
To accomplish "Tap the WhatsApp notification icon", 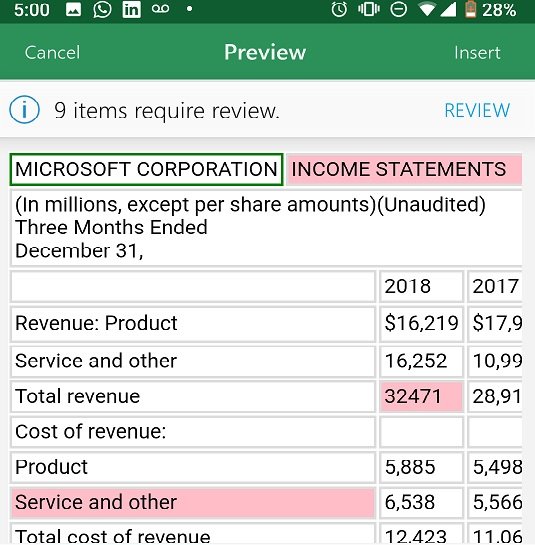I will (102, 9).
